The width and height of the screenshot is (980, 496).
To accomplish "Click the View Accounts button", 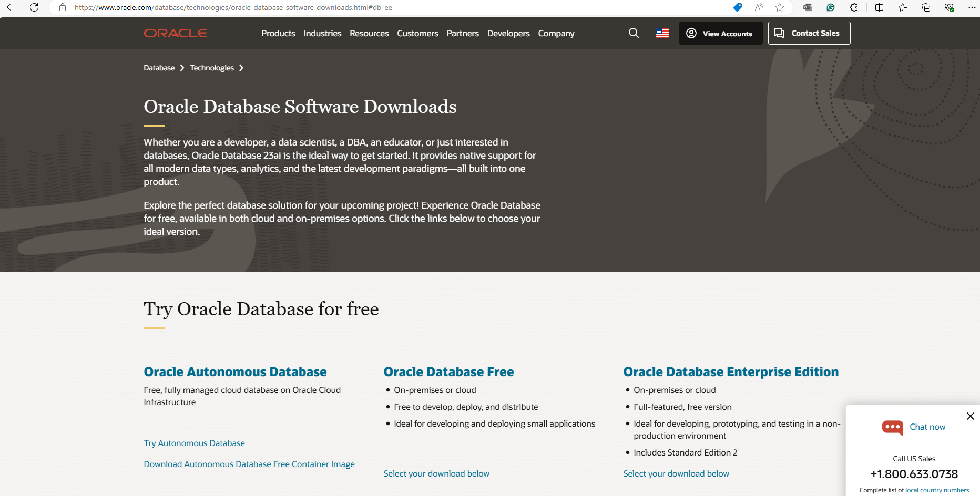I will (720, 33).
